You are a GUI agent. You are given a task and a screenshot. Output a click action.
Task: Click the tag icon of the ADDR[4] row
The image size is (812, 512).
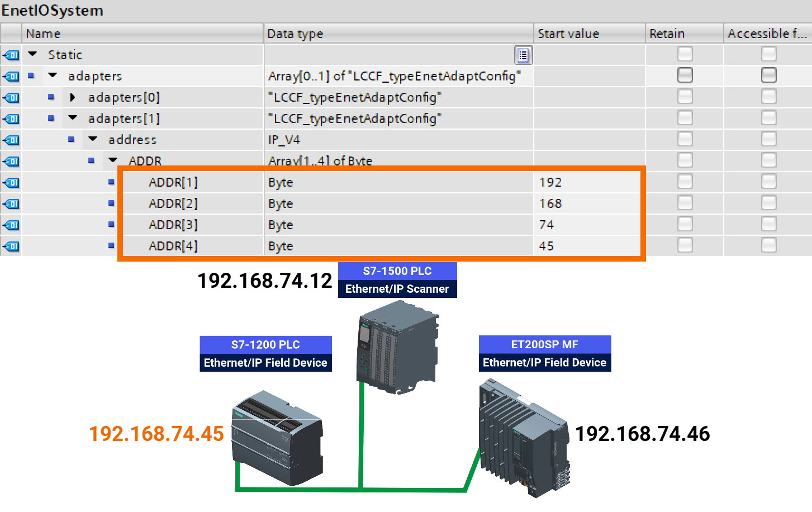coord(11,246)
